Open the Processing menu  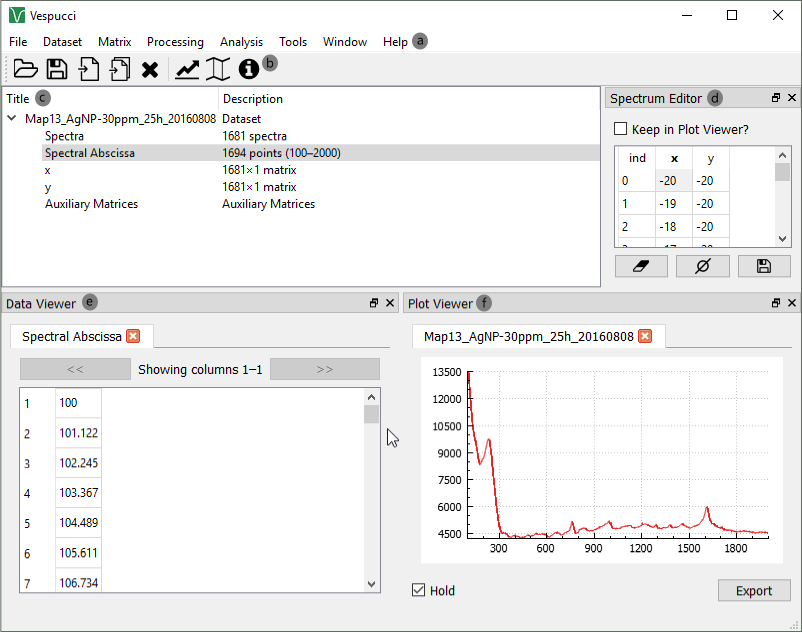pyautogui.click(x=175, y=42)
